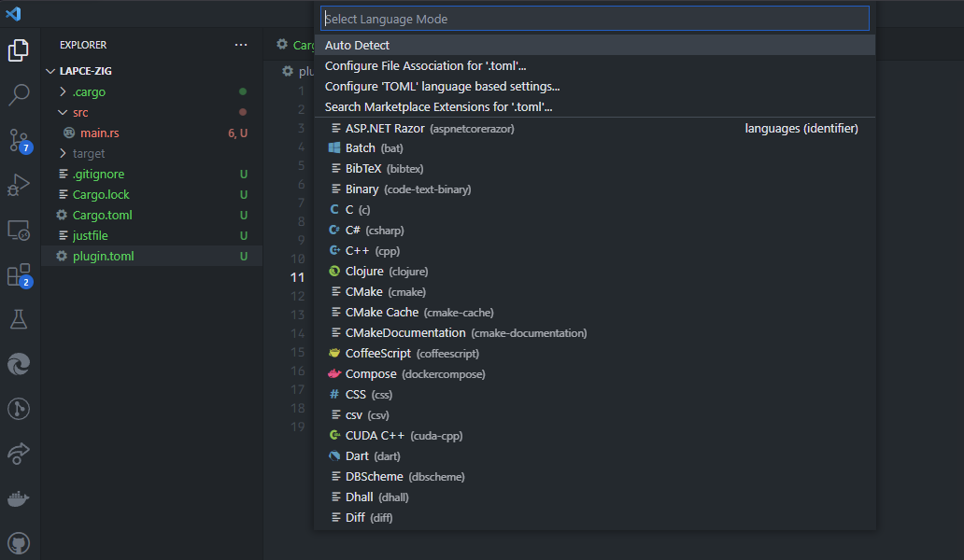Collapse the LAPCE-ZIG workspace root
Screen dimensions: 964x560
(x=84, y=70)
